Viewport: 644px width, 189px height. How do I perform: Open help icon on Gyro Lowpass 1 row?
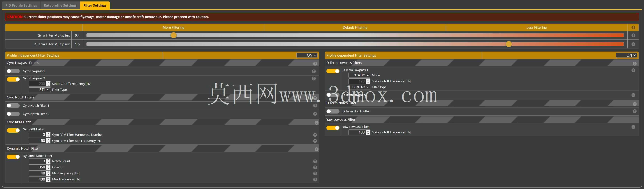[x=314, y=71]
